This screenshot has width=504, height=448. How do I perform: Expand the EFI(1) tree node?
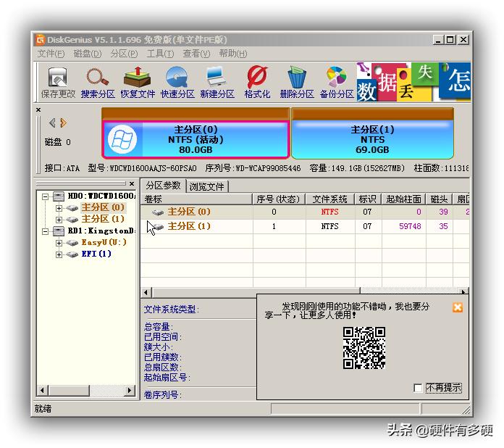point(59,254)
